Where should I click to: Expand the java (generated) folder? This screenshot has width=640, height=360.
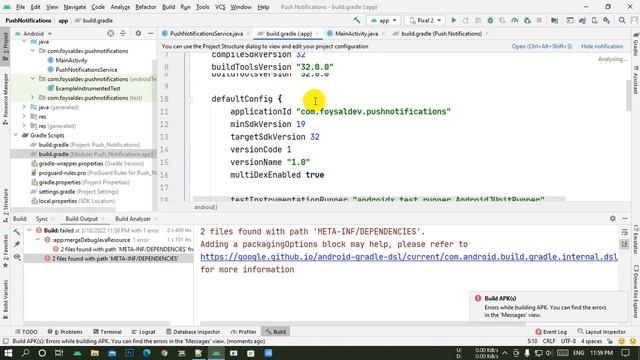(x=24, y=107)
